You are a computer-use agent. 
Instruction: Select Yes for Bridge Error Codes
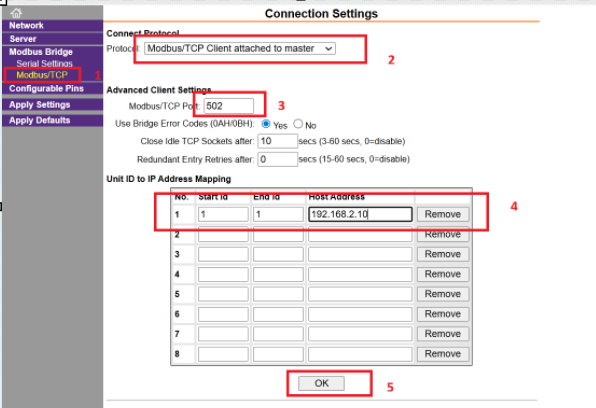pyautogui.click(x=266, y=124)
